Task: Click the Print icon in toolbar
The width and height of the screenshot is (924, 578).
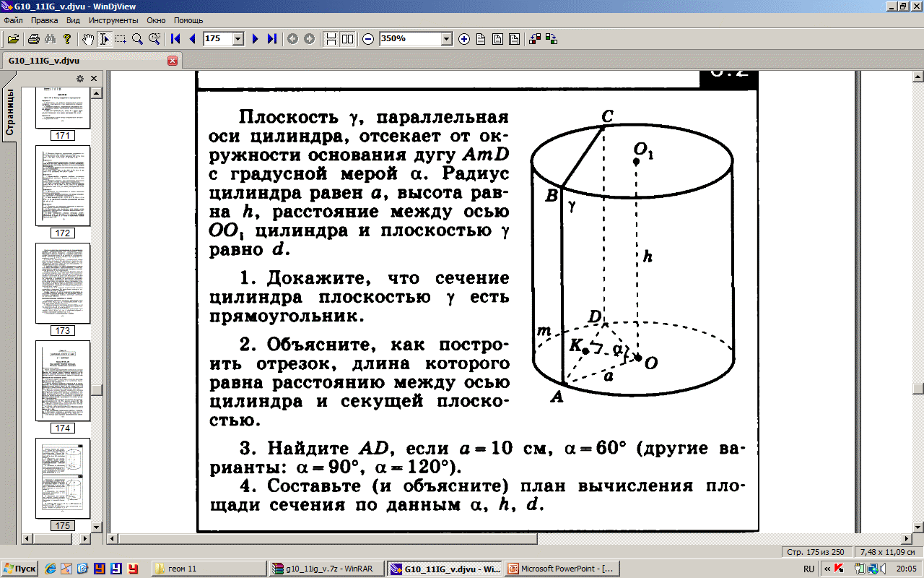Action: click(33, 39)
